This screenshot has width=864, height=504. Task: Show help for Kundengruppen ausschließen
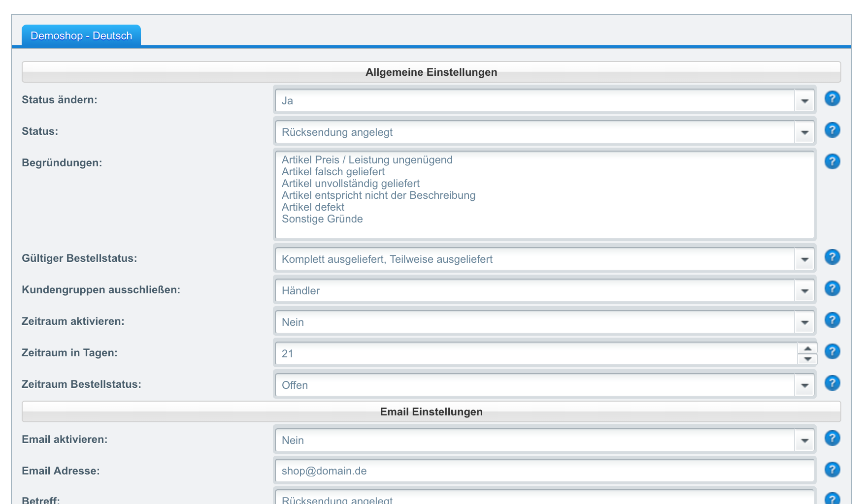832,289
